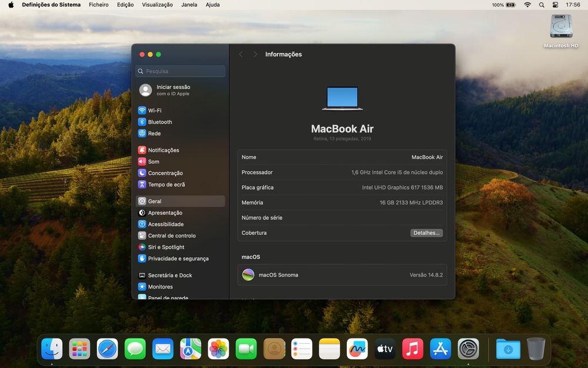
Task: Click the Número de série row
Action: tap(342, 218)
